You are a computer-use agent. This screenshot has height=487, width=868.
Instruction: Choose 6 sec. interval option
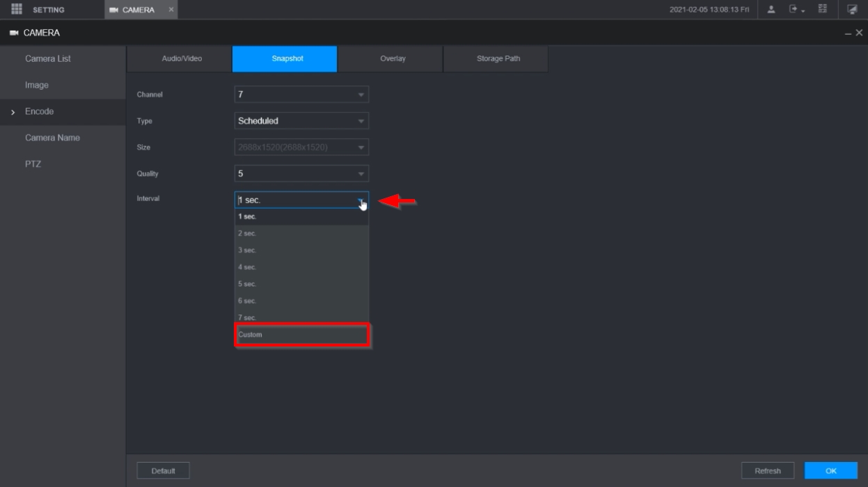(x=301, y=301)
